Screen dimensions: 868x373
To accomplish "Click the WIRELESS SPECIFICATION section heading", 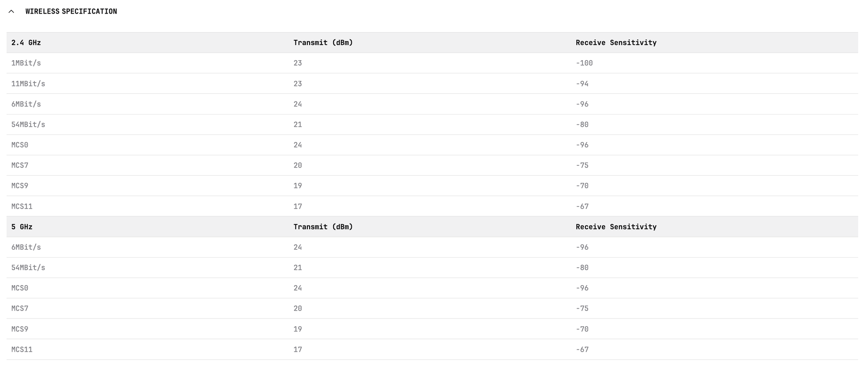I will tap(71, 11).
